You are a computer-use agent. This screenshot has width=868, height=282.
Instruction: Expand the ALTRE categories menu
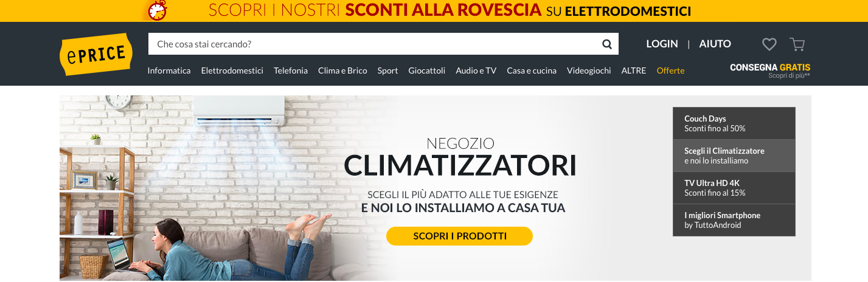pos(634,70)
